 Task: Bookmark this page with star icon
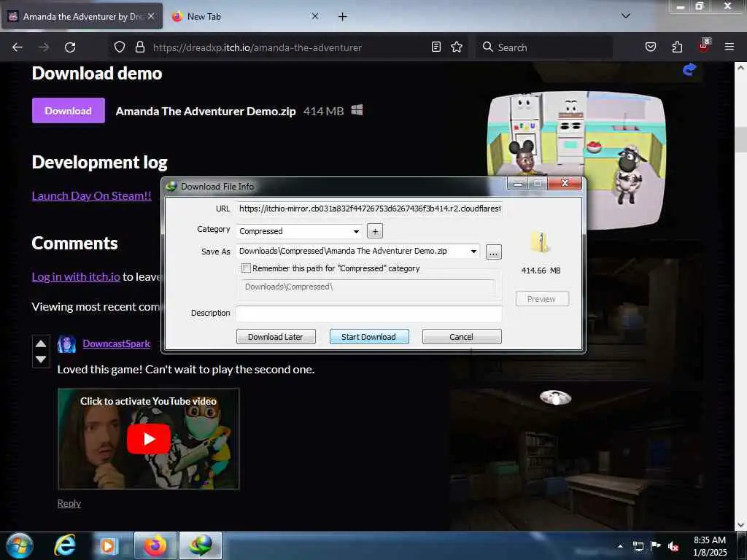pyautogui.click(x=457, y=47)
